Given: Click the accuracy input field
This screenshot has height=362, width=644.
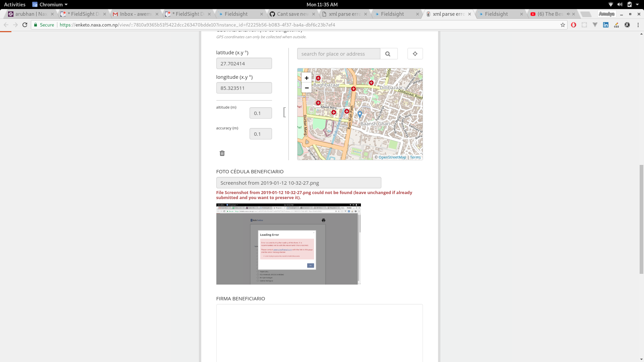Looking at the screenshot, I should [261, 134].
